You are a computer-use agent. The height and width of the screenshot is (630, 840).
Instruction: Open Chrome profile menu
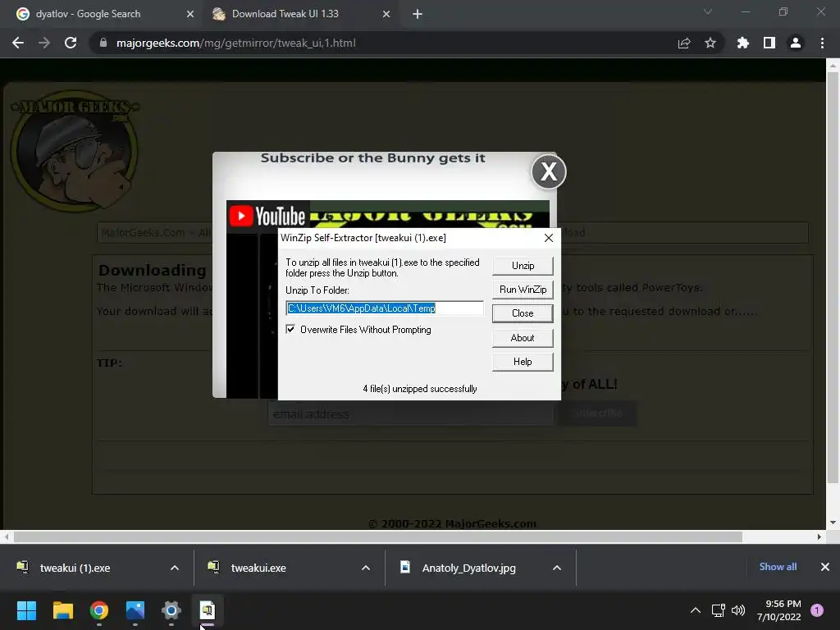tap(796, 43)
